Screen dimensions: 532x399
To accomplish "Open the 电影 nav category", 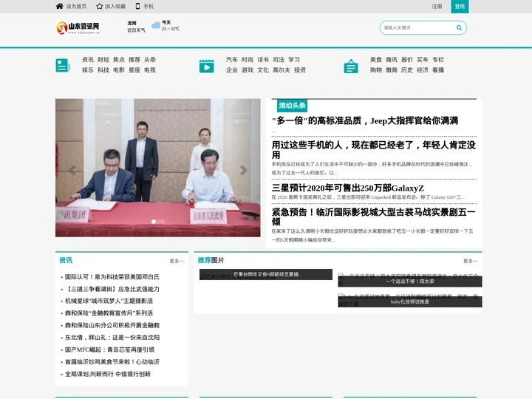I will point(119,70).
